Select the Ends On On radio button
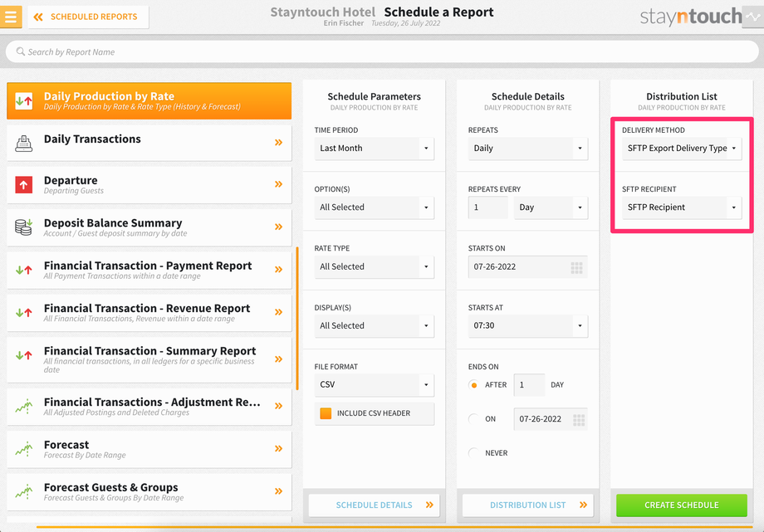Viewport: 764px width, 532px height. tap(473, 418)
